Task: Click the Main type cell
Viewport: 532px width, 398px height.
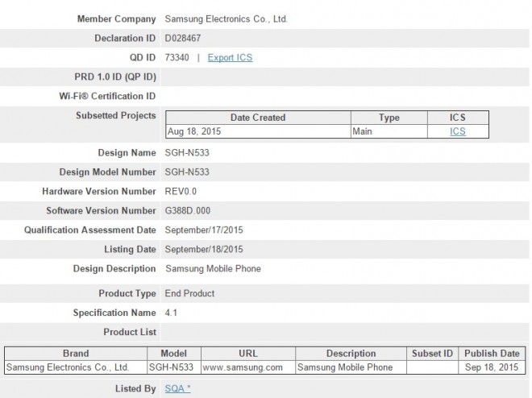Action: coord(363,131)
